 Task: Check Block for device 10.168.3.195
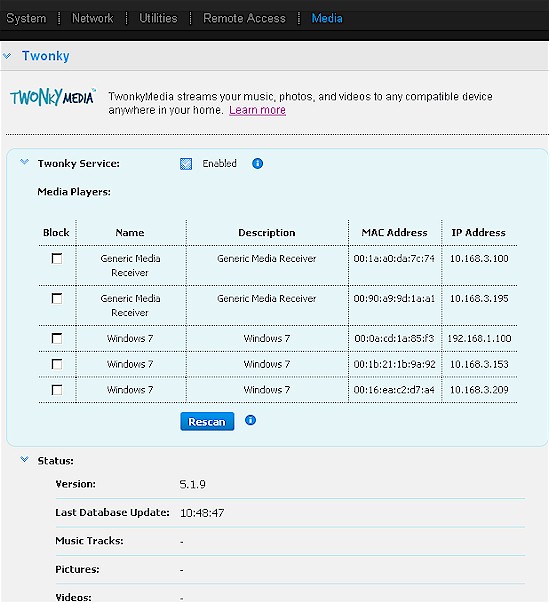[x=57, y=299]
